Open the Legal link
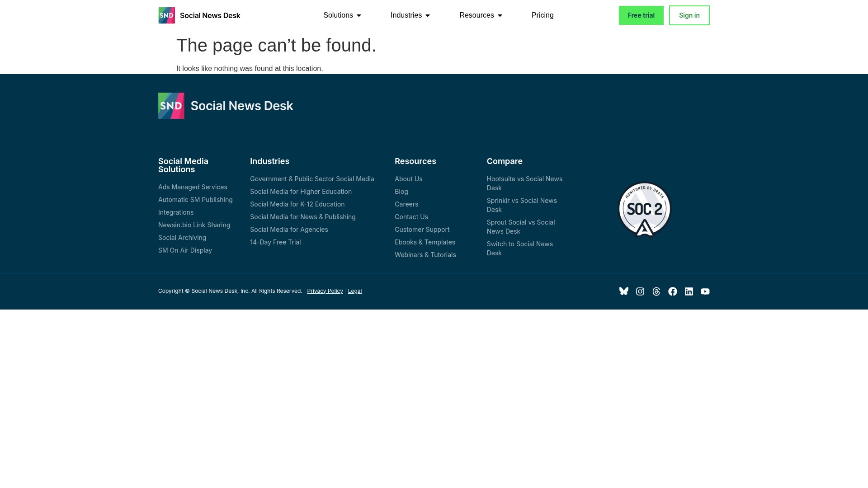The height and width of the screenshot is (488, 868). click(x=355, y=291)
